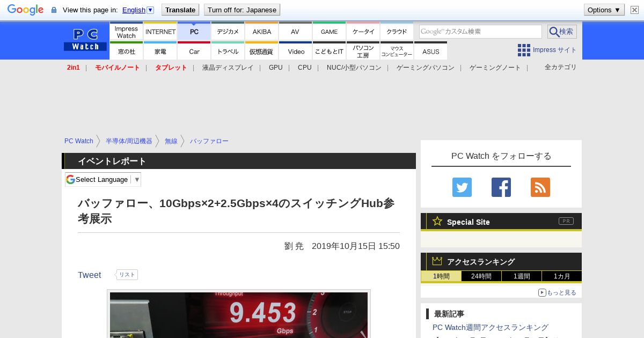Open the Select Language dropdown
The height and width of the screenshot is (338, 644).
(103, 179)
